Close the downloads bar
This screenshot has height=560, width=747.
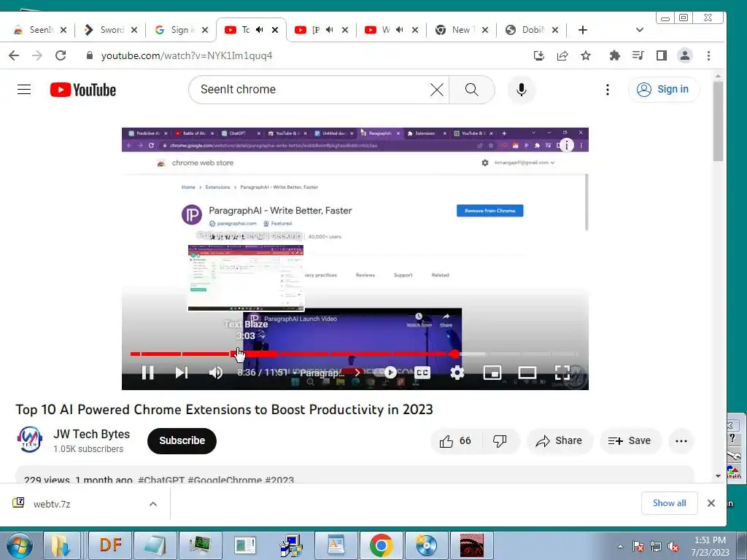click(x=711, y=503)
